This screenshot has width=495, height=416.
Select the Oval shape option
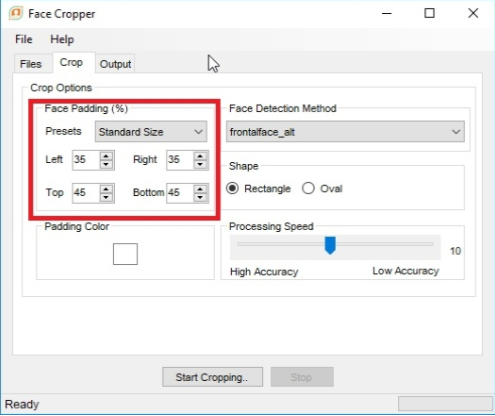308,188
